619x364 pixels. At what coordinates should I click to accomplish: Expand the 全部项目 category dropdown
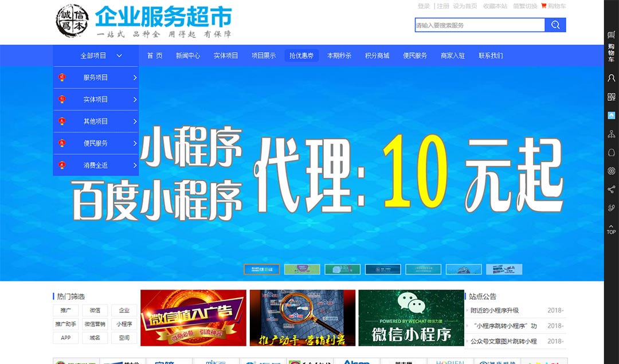click(101, 56)
